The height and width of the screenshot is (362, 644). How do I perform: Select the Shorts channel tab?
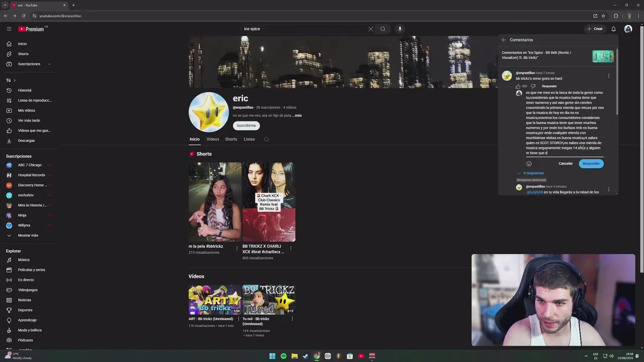tap(231, 139)
